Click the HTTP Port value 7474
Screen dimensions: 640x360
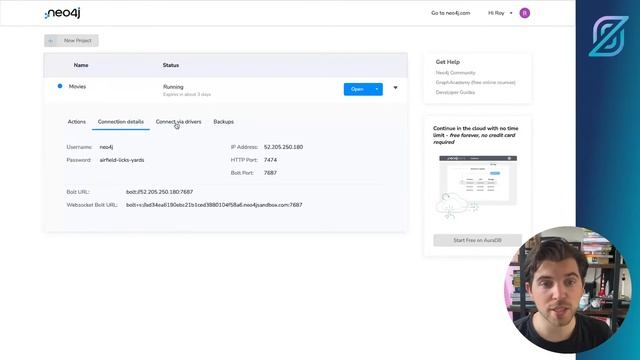270,160
